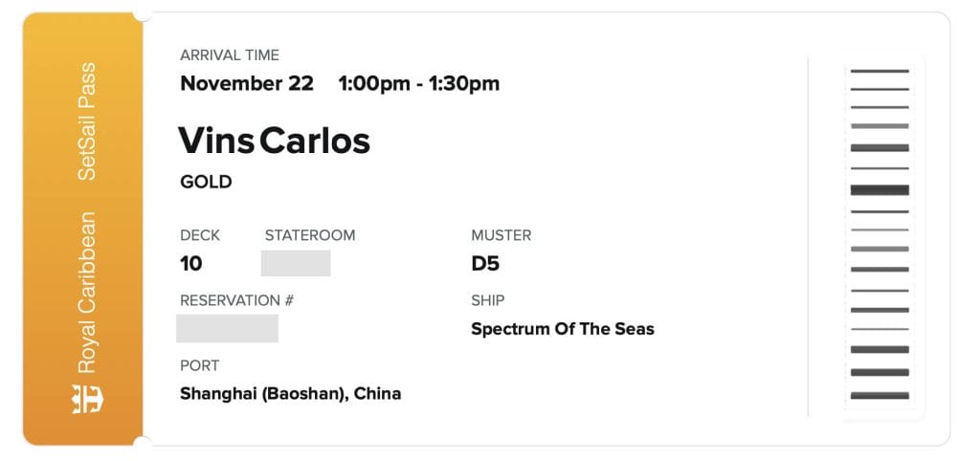Select the muster station D5

tap(485, 264)
